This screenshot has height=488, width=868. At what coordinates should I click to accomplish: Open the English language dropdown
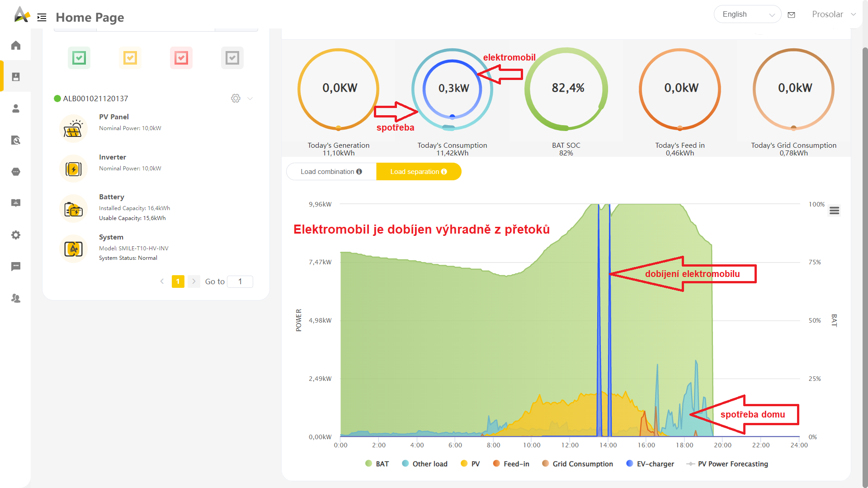748,14
